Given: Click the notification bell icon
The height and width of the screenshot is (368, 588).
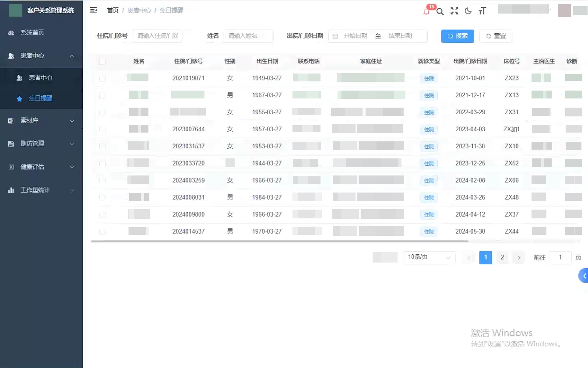Looking at the screenshot, I should coord(426,11).
